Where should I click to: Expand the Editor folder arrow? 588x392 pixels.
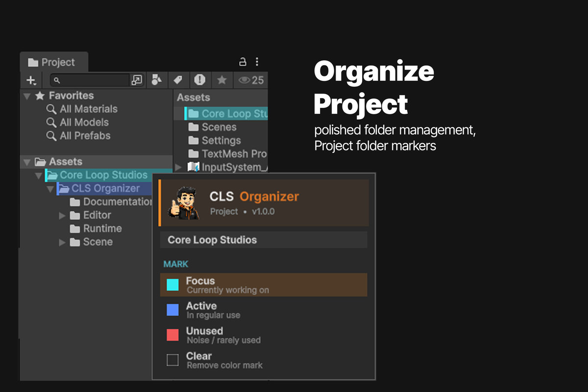pos(62,215)
